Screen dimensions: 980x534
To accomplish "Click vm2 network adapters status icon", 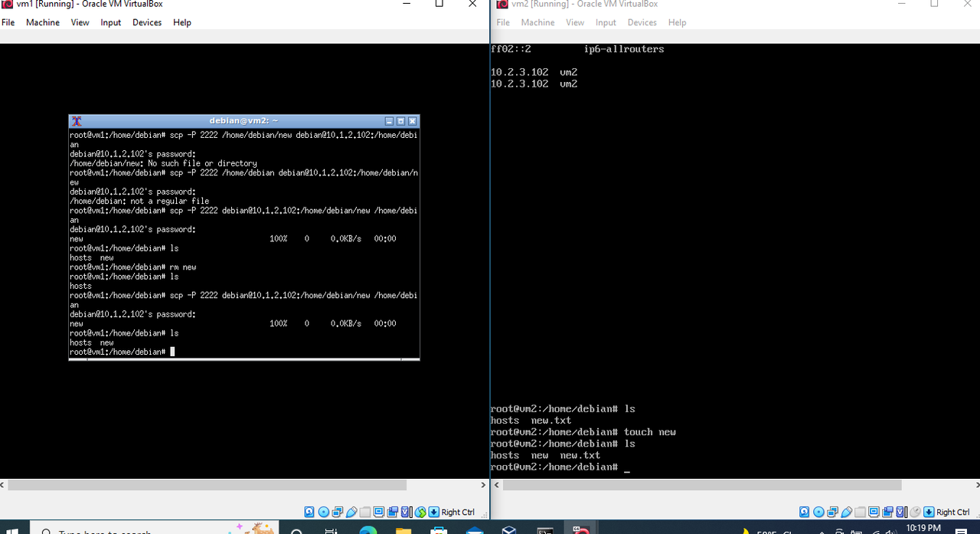I will click(832, 512).
